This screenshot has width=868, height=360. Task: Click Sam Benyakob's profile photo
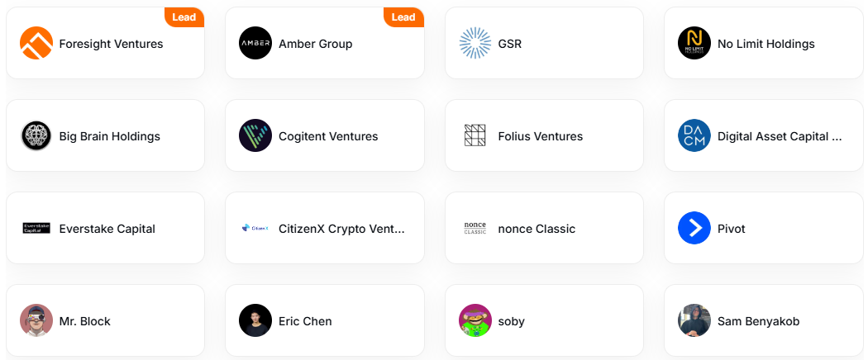pyautogui.click(x=694, y=320)
